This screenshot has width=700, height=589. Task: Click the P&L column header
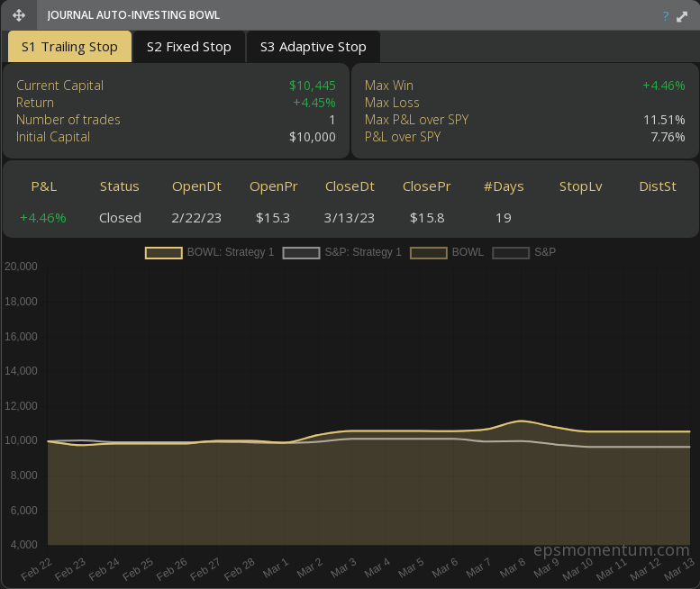44,186
